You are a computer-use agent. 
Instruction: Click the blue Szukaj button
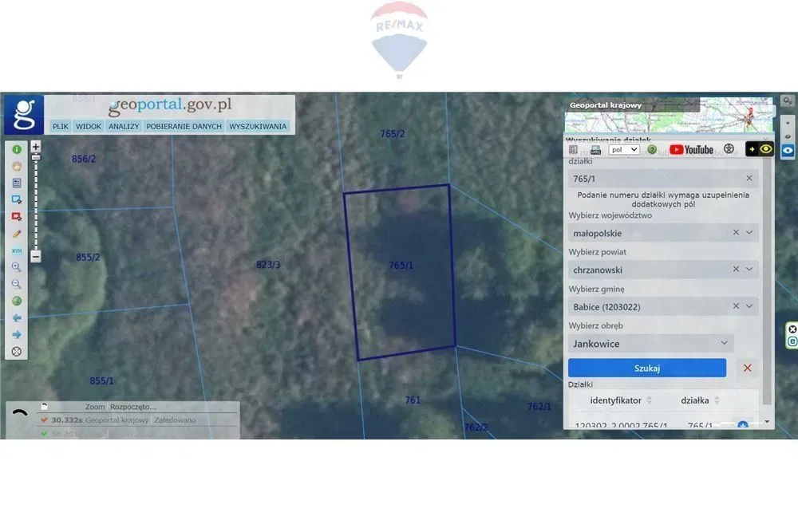(647, 368)
